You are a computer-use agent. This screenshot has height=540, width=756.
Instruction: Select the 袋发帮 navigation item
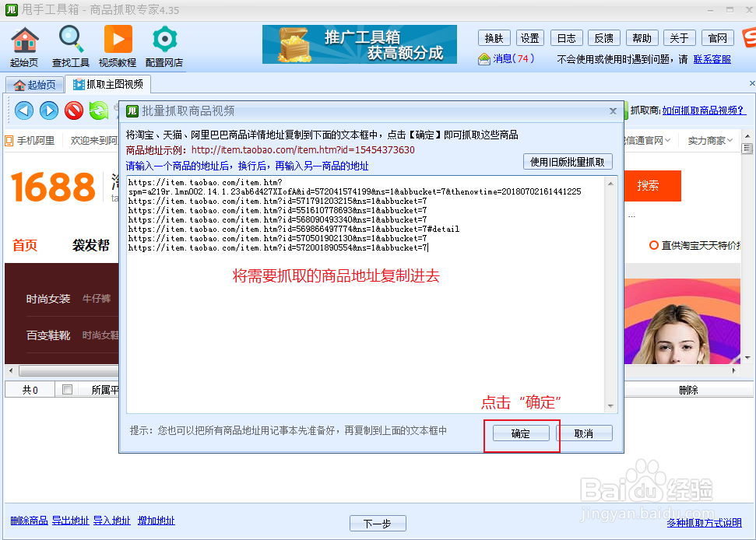(x=91, y=245)
